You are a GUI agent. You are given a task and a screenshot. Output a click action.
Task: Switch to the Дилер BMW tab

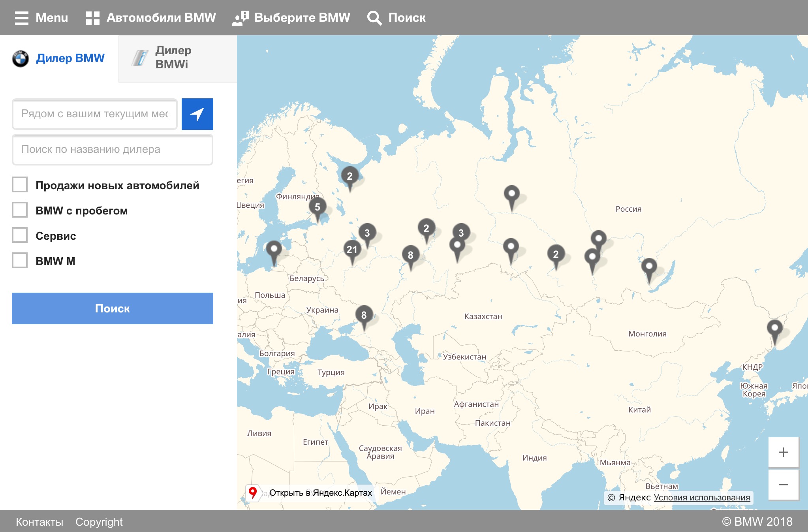pyautogui.click(x=59, y=58)
